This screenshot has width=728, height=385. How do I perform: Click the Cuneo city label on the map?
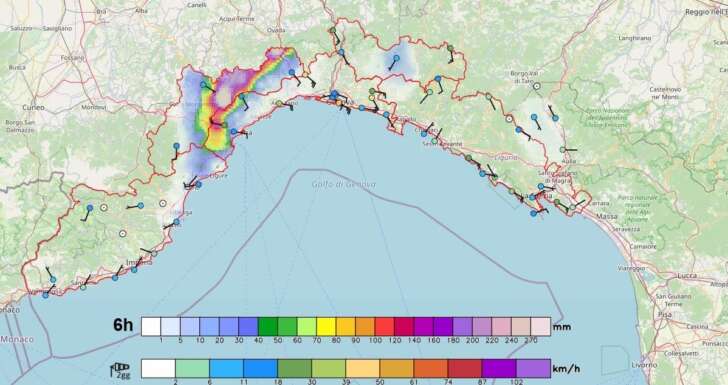33,107
